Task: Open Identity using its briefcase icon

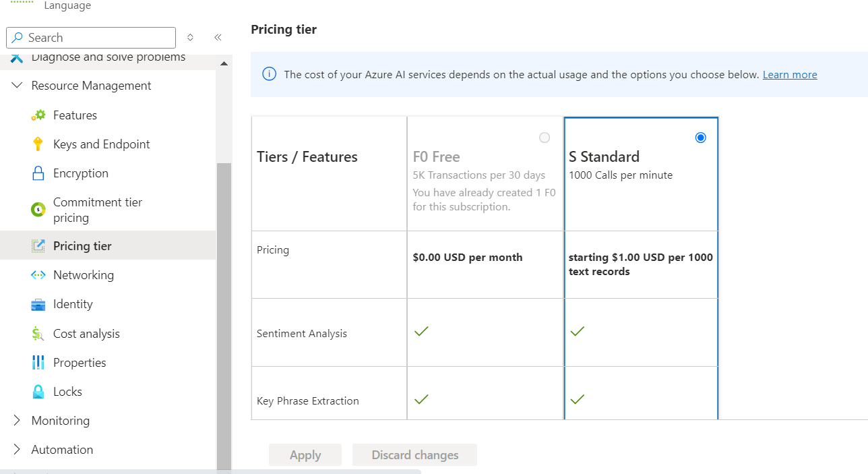Action: point(38,303)
